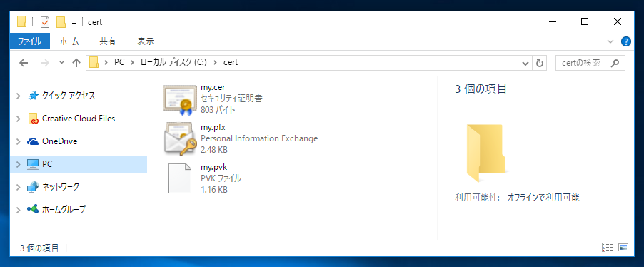The image size is (644, 267).
Task: Click the magnifier search icon
Action: pos(615,64)
